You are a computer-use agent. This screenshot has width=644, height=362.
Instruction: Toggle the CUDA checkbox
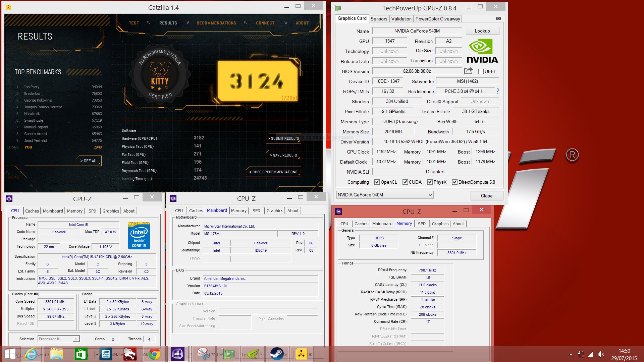[x=405, y=182]
